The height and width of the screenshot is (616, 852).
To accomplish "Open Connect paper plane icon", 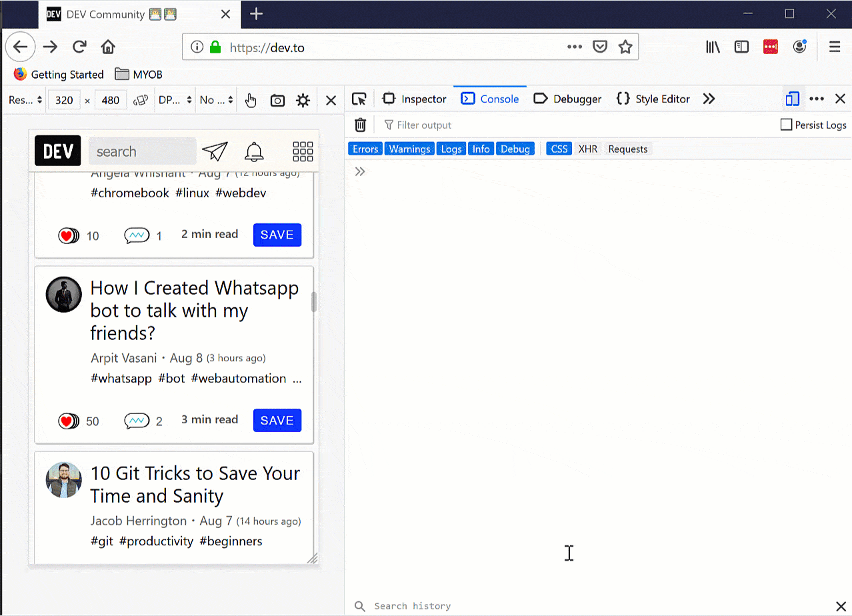I will (x=215, y=151).
